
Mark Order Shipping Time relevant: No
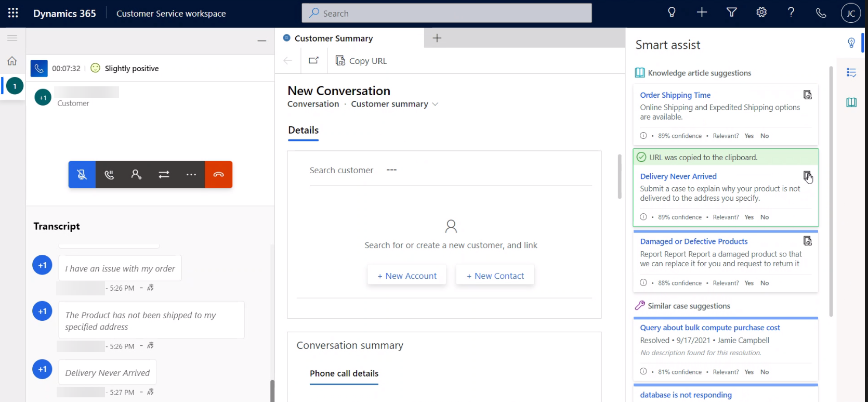point(765,136)
